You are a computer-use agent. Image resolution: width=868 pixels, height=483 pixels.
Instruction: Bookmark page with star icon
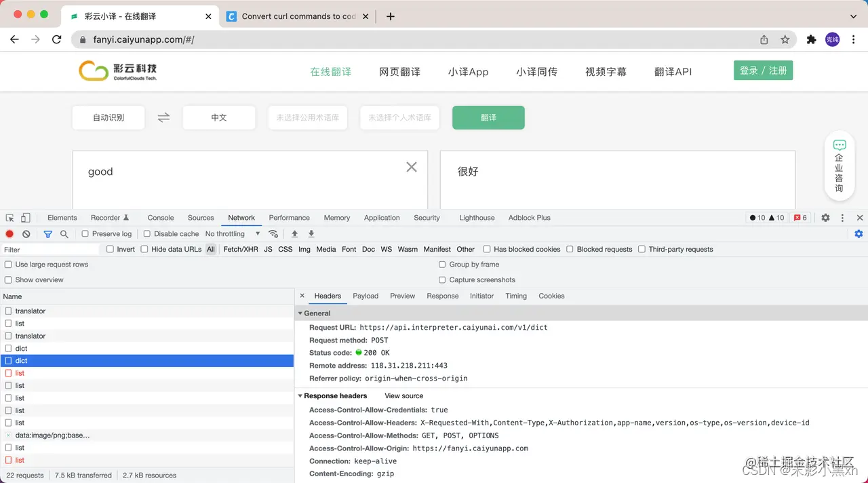coord(785,40)
